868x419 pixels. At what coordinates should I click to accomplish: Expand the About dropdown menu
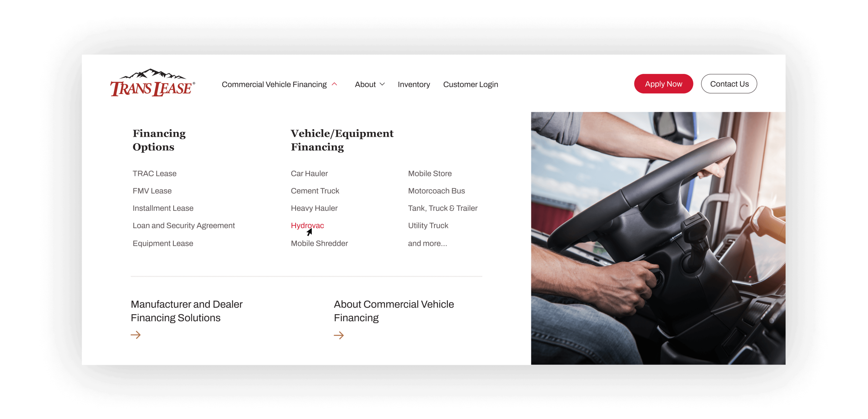coord(368,84)
